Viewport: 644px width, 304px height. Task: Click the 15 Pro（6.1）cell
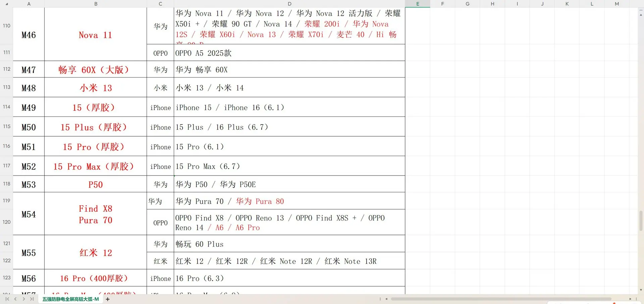click(289, 146)
